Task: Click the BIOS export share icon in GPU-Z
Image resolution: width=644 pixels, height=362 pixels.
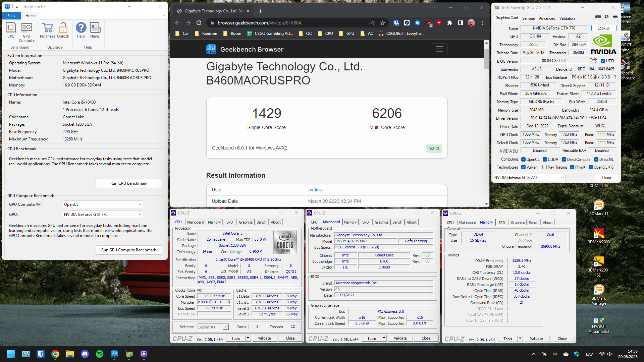Action: [x=593, y=61]
